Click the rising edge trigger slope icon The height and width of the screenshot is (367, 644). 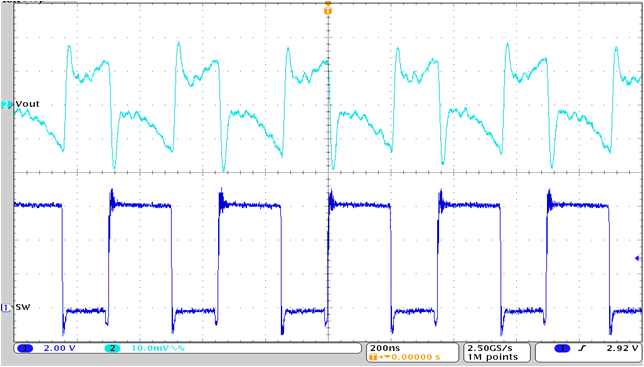pyautogui.click(x=582, y=349)
